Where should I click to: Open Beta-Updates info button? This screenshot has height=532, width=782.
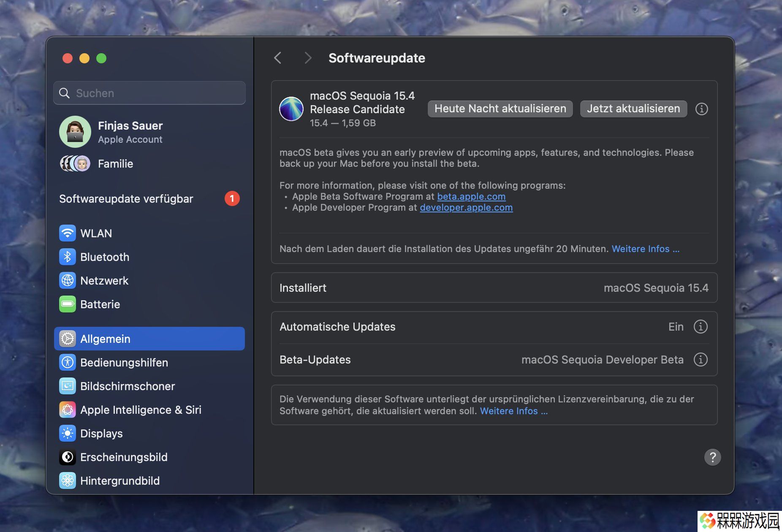click(x=701, y=359)
